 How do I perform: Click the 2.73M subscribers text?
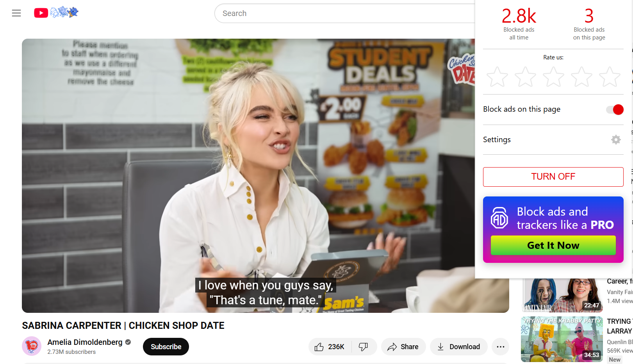click(x=71, y=352)
